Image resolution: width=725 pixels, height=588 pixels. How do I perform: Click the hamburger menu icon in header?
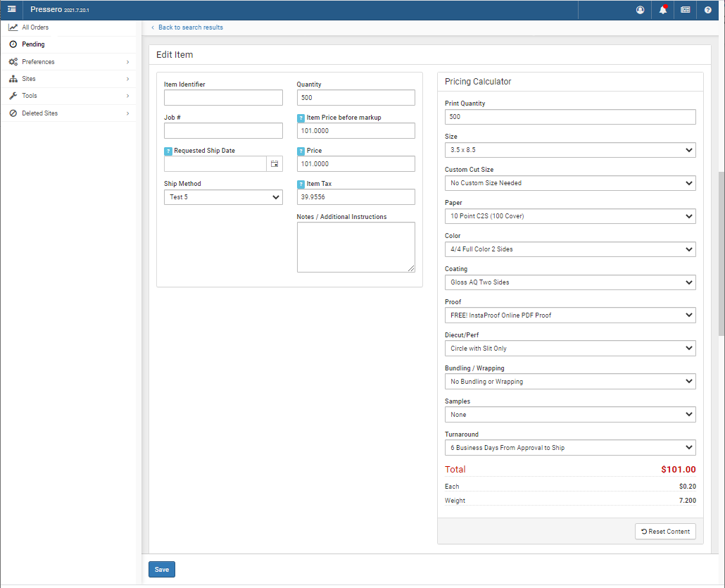click(x=12, y=10)
